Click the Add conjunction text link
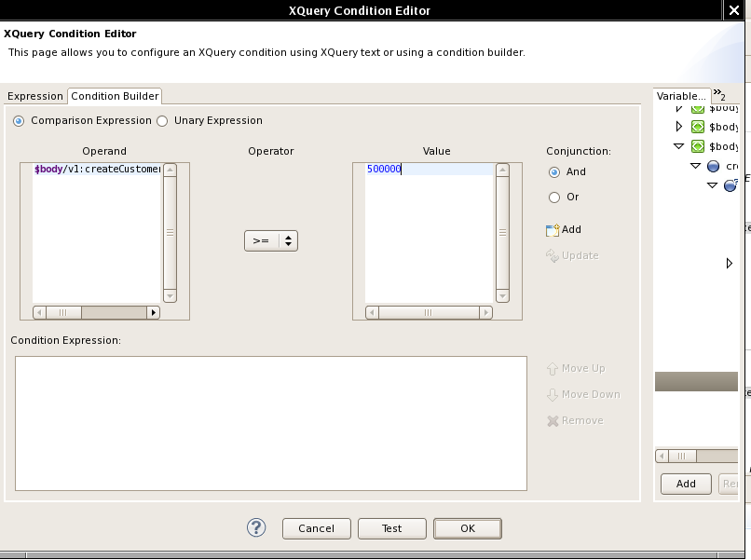Image resolution: width=751 pixels, height=560 pixels. point(571,229)
